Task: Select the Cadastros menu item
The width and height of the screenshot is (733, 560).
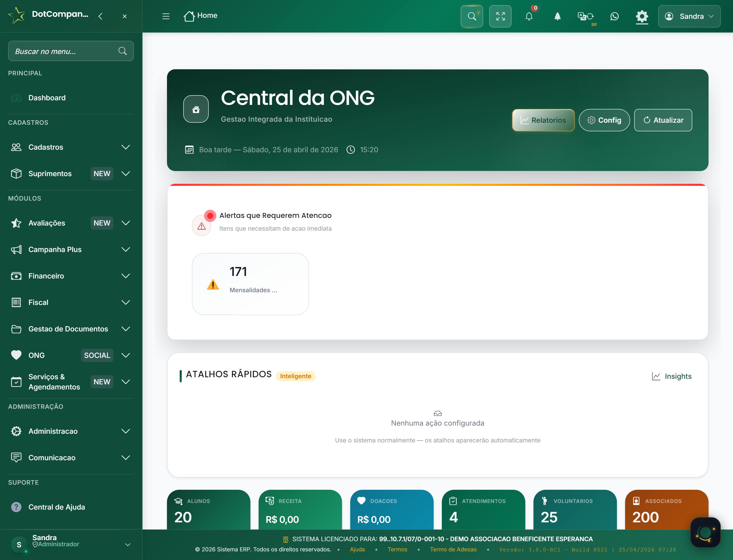Action: coord(71,147)
